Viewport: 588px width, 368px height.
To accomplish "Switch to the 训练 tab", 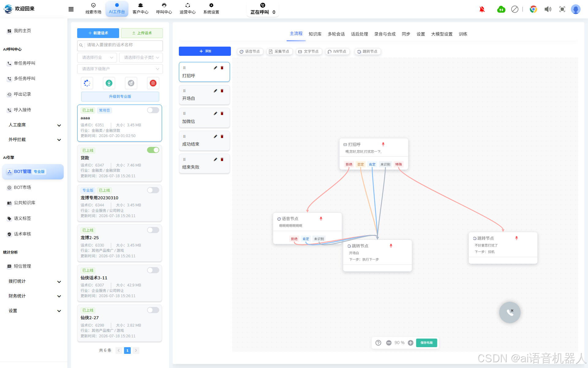I will tap(463, 34).
